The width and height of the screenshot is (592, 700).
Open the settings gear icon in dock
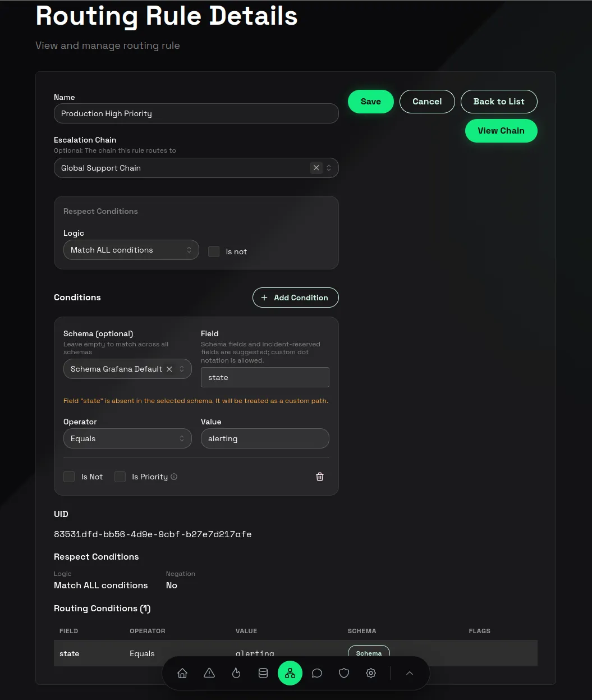pos(371,673)
